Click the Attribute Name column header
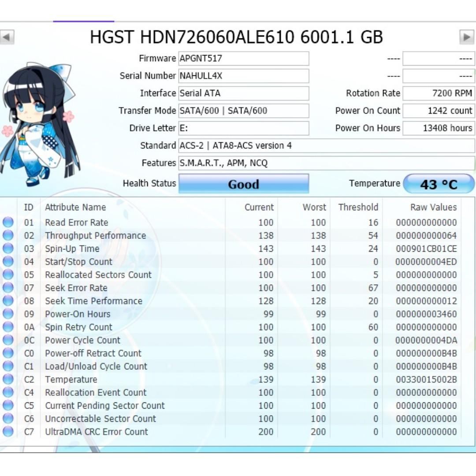476x476 pixels. 75,207
